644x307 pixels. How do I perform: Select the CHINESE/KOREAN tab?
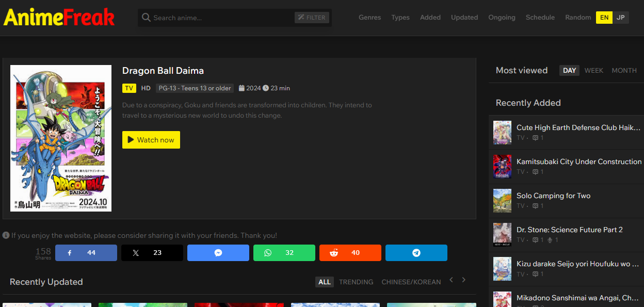411,282
